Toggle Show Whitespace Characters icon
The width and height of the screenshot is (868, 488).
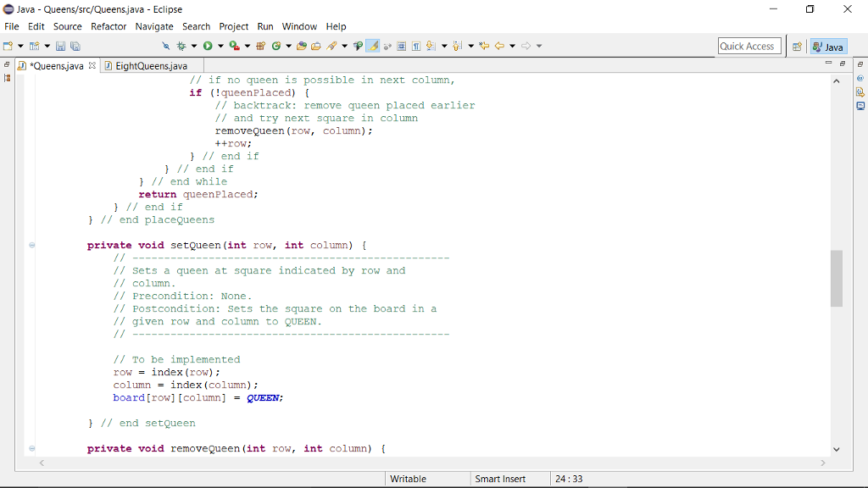click(x=416, y=46)
